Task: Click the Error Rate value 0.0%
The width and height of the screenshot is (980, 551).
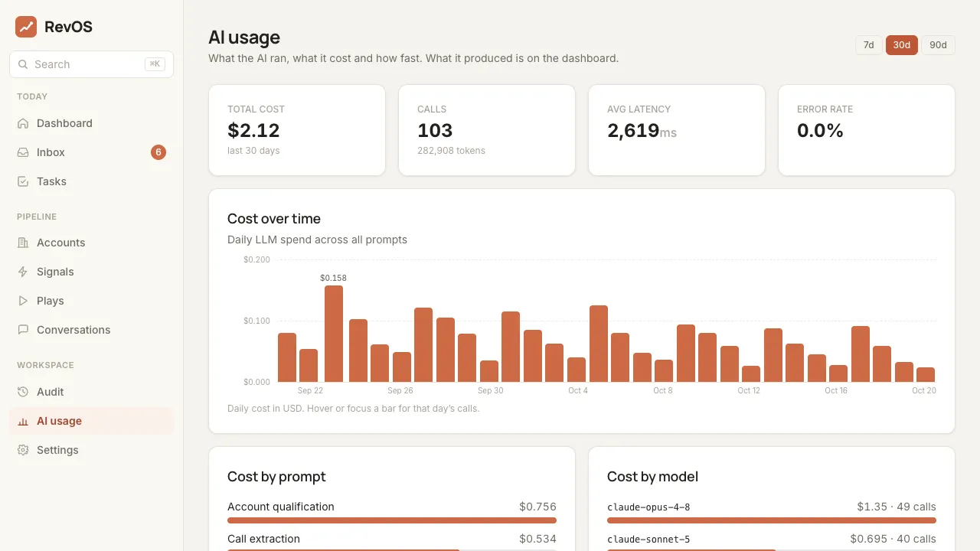Action: coord(820,131)
